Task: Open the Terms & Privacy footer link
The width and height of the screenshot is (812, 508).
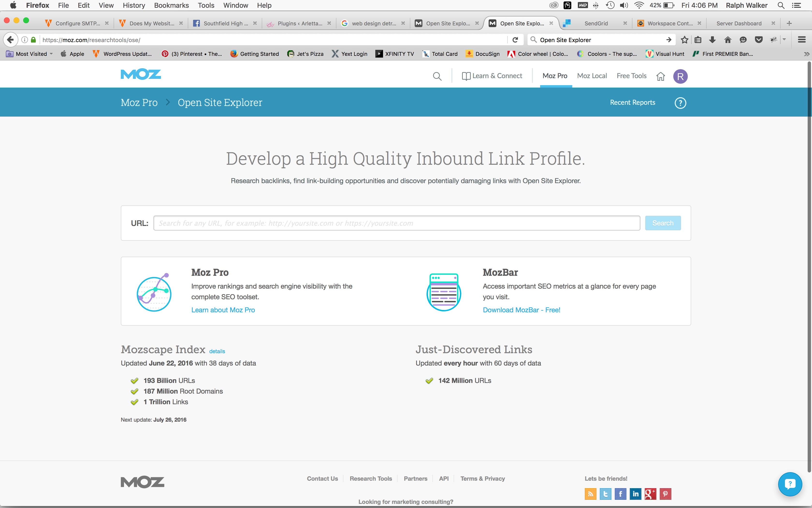Action: pyautogui.click(x=483, y=478)
